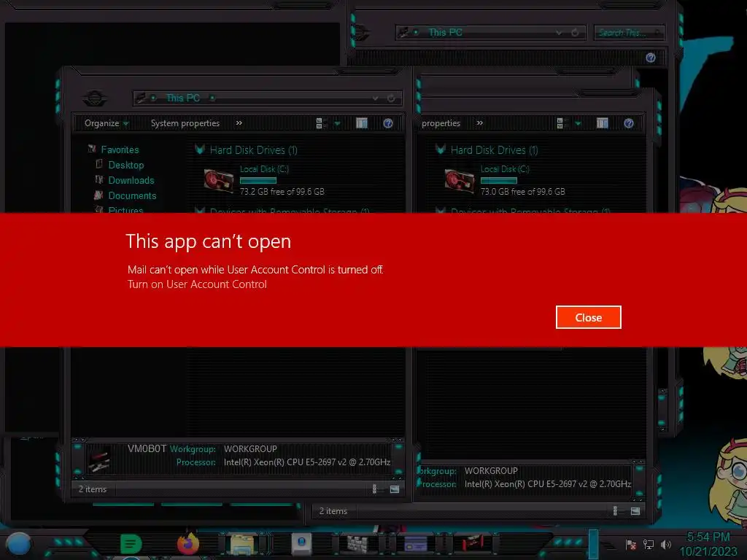Image resolution: width=747 pixels, height=560 pixels.
Task: Close the 'This app can't open' dialog
Action: tap(589, 317)
